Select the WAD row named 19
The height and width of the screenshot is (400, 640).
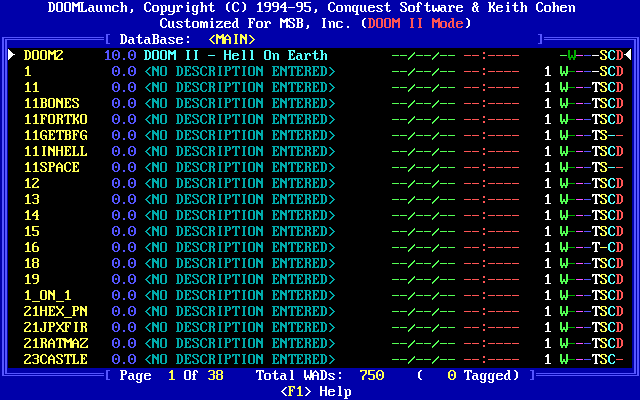(x=320, y=279)
